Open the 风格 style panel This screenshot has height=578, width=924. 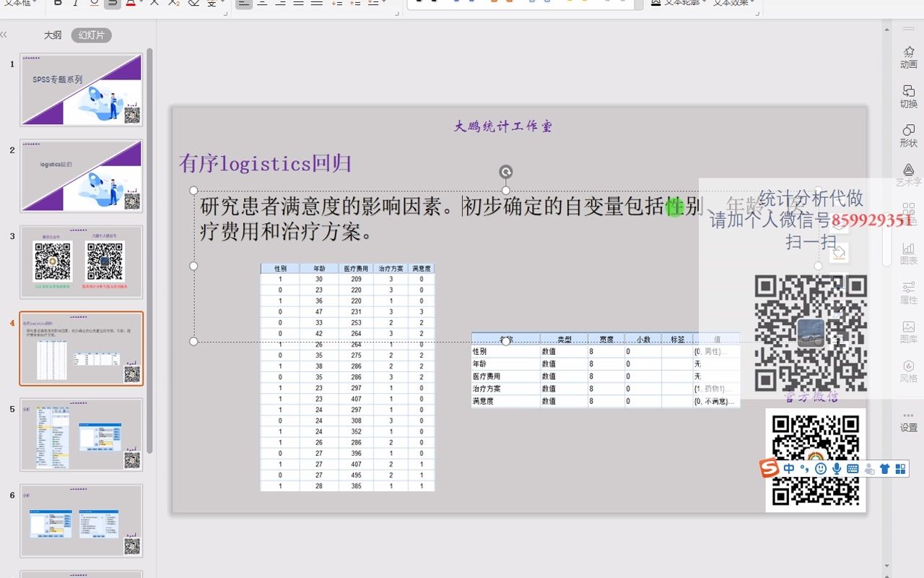pos(908,371)
